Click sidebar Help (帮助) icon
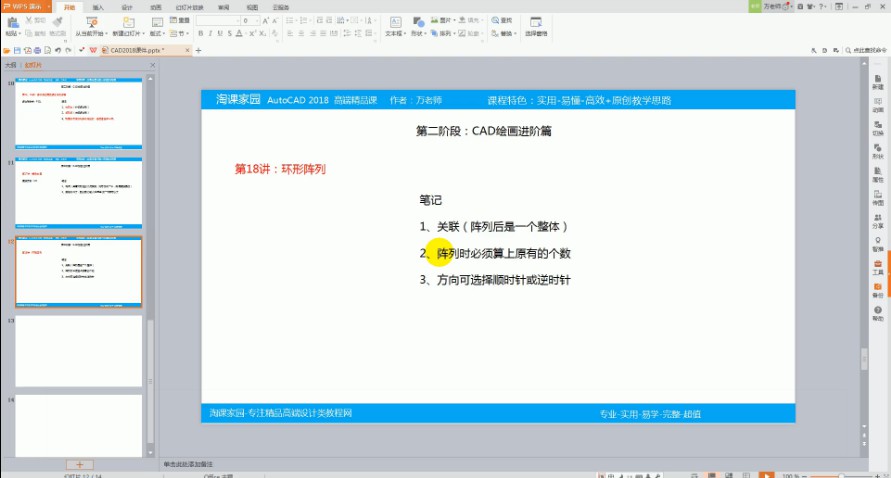The height and width of the screenshot is (478, 891). tap(878, 314)
